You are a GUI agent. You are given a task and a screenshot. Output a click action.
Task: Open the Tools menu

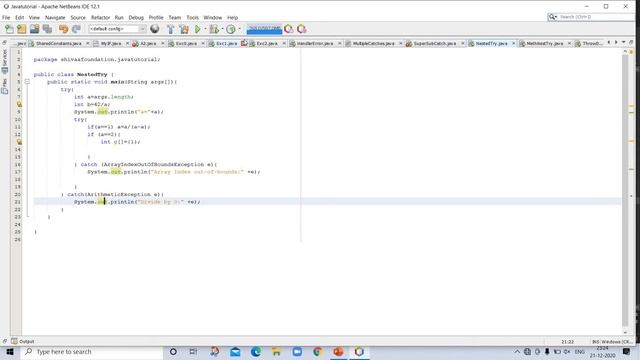point(193,18)
